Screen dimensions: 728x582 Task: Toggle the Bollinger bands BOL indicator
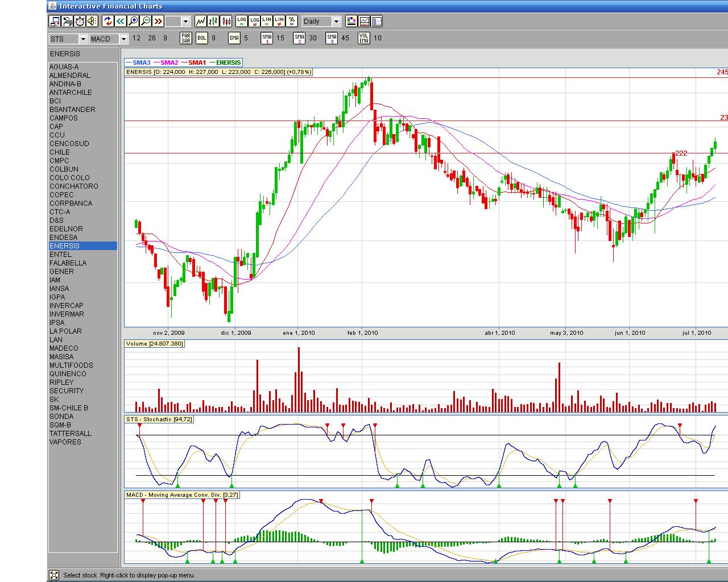(x=201, y=38)
